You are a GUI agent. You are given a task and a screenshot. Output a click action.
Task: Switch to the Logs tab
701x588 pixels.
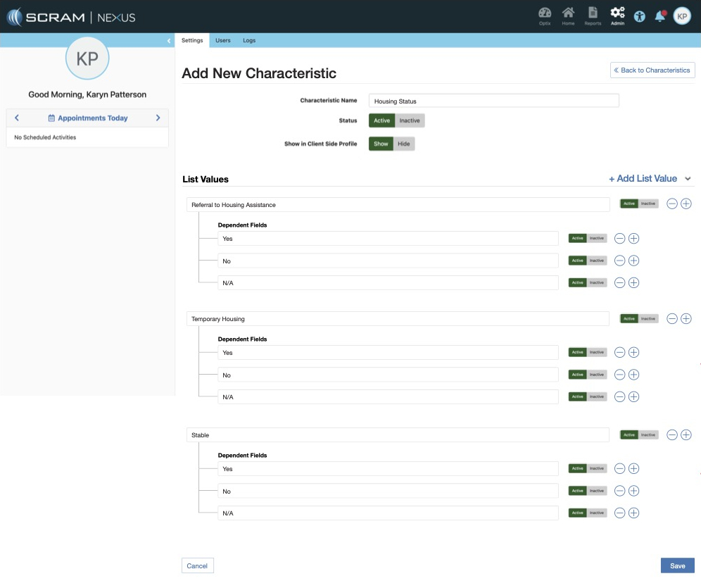coord(249,40)
